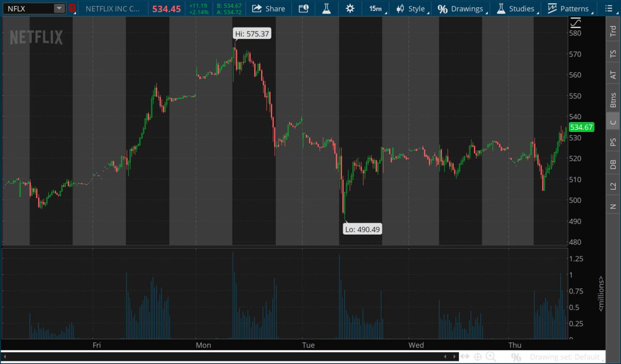Screen dimensions: 621x364
Task: Open the Drawing set: Default selector
Action: pyautogui.click(x=567, y=357)
